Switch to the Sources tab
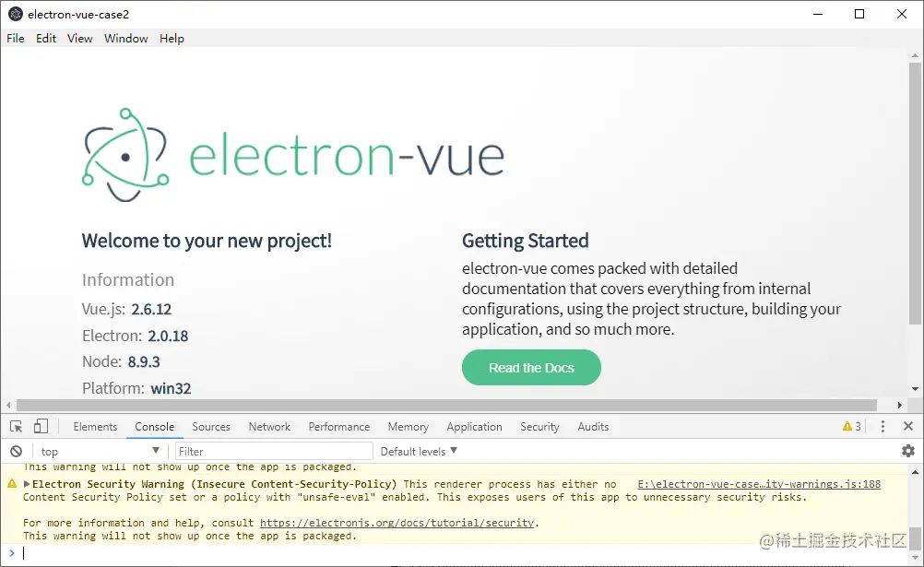 211,426
